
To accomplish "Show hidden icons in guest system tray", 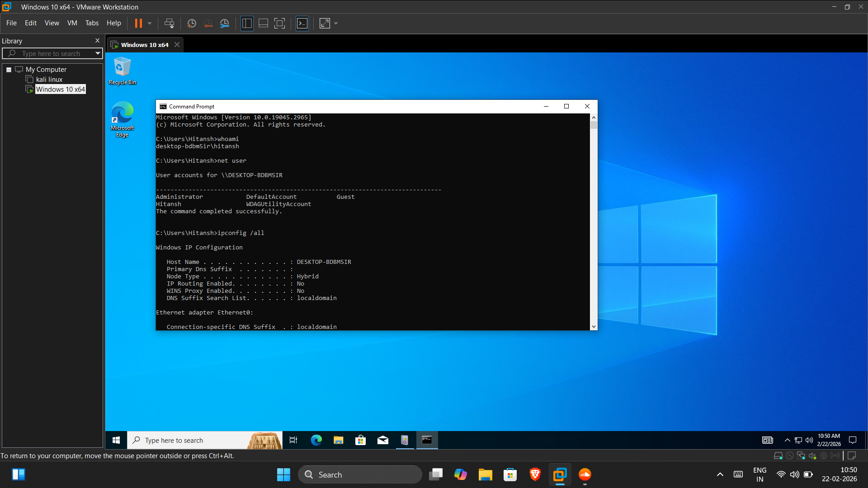I will (787, 440).
